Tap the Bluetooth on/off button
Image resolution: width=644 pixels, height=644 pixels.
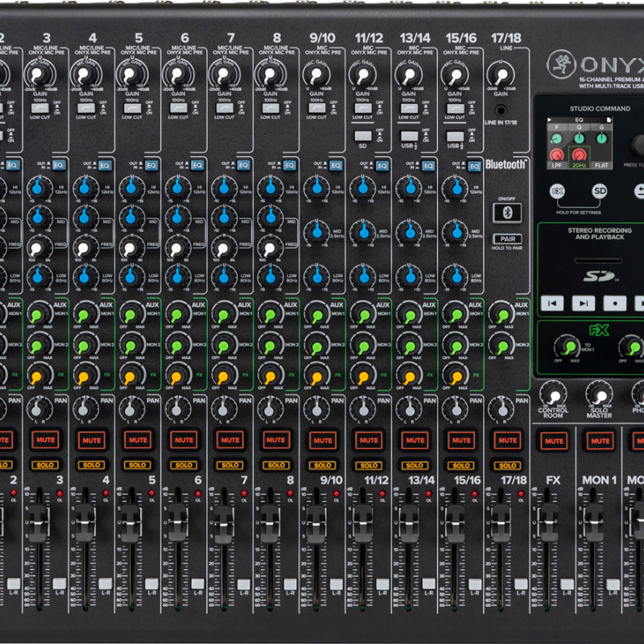[x=507, y=213]
